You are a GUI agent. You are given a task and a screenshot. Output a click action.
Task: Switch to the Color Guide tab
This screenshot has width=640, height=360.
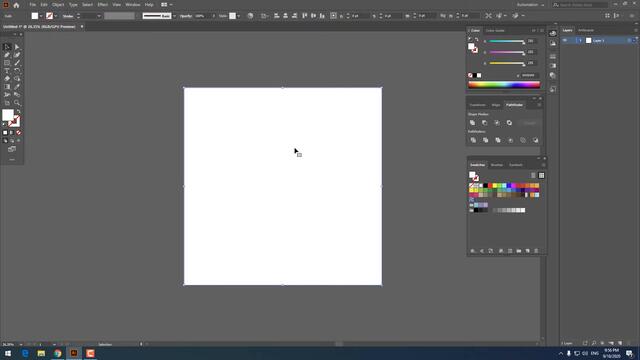[495, 31]
